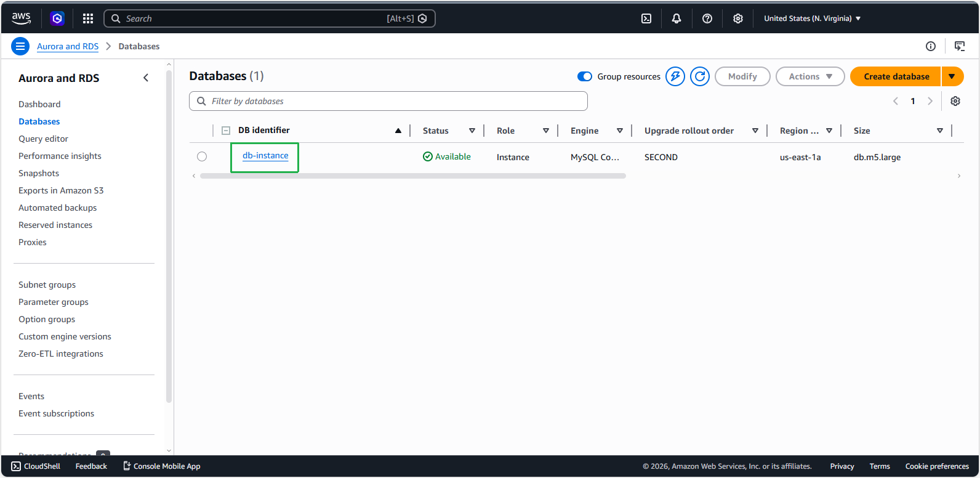Click the DB identifier sort ascending arrow
The image size is (980, 478).
click(x=398, y=131)
